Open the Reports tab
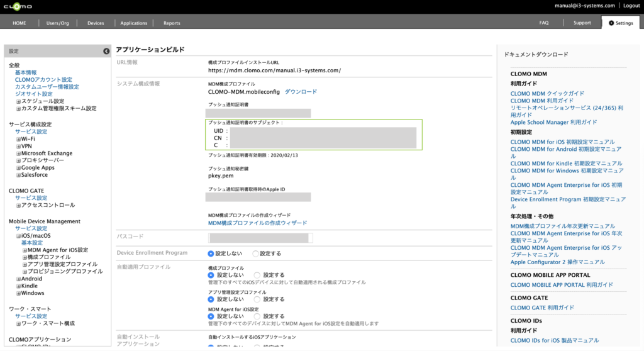 pos(172,23)
